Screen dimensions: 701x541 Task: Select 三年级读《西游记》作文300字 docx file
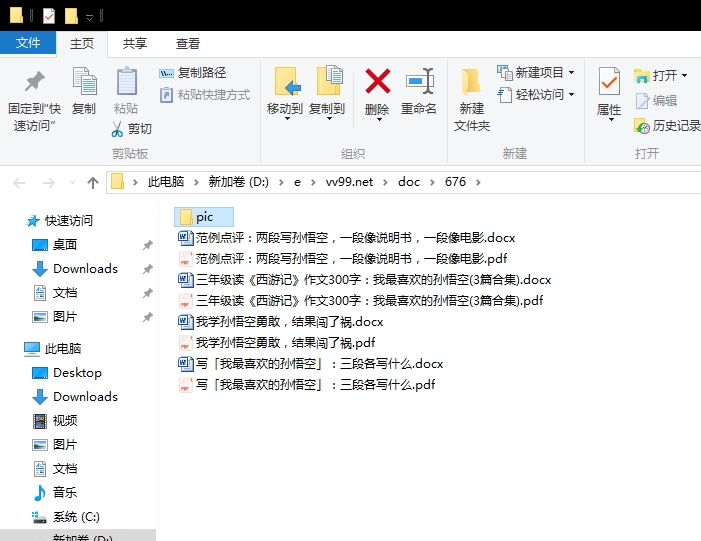point(364,280)
